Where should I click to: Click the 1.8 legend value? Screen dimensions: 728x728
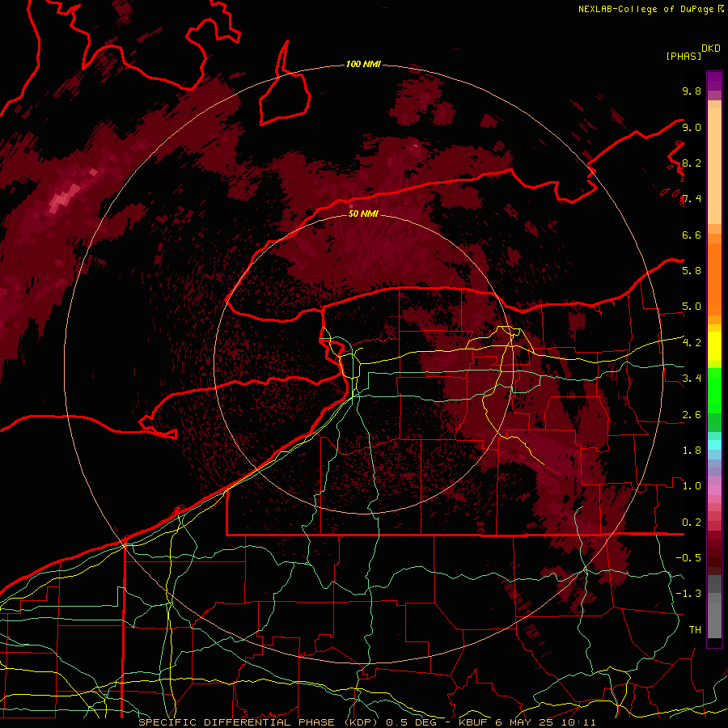(x=692, y=451)
